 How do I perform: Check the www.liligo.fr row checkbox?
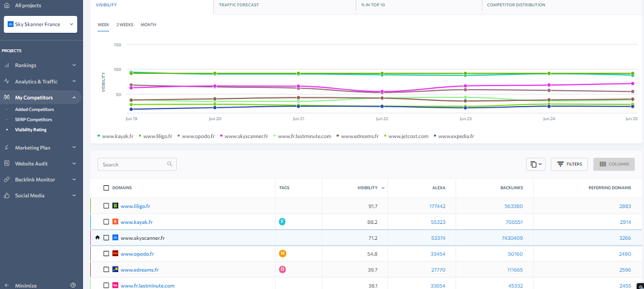click(x=106, y=206)
